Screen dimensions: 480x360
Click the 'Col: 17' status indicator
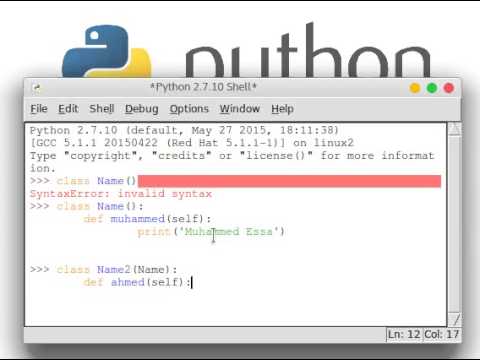pyautogui.click(x=441, y=334)
